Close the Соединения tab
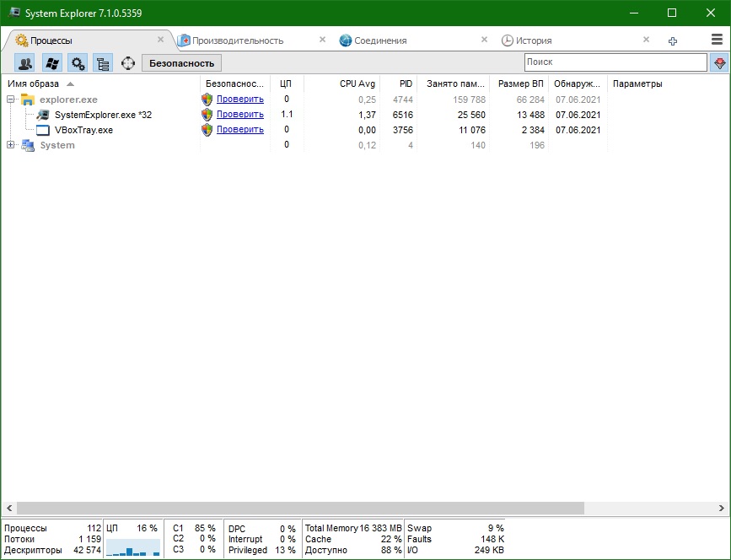Image resolution: width=731 pixels, height=560 pixels. 484,40
